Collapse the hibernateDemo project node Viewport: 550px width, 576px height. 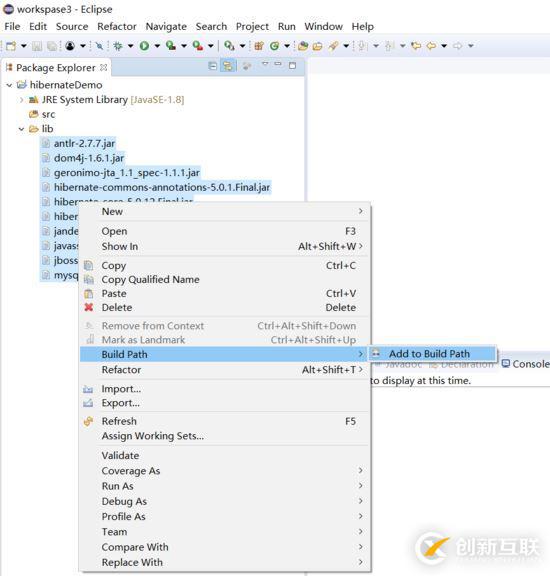(10, 85)
